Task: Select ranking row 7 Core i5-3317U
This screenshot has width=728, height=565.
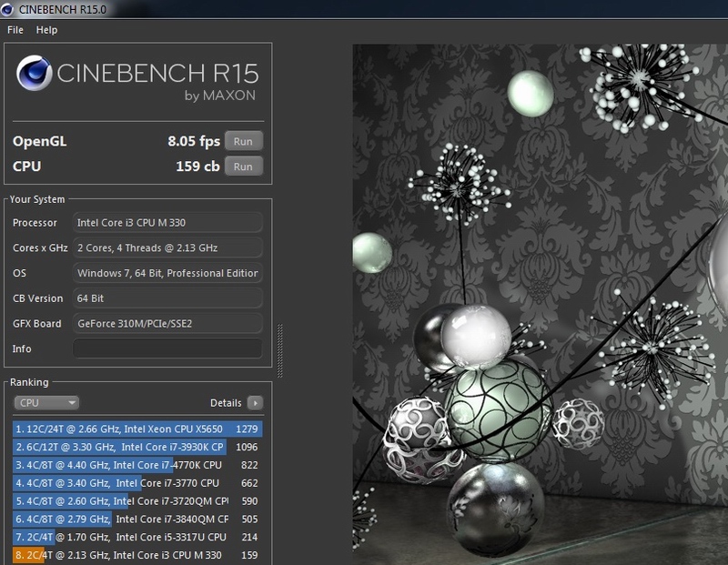Action: (x=137, y=537)
